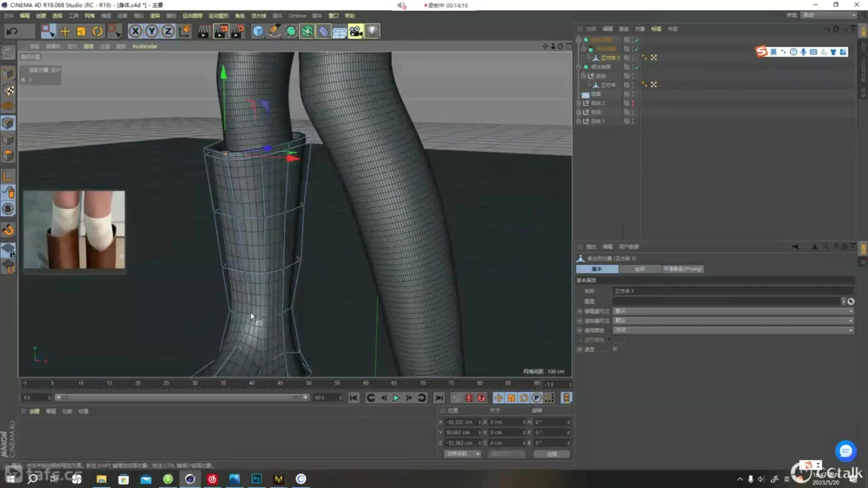Collapse first Subdivision Surface tree item
The height and width of the screenshot is (488, 868).
578,40
